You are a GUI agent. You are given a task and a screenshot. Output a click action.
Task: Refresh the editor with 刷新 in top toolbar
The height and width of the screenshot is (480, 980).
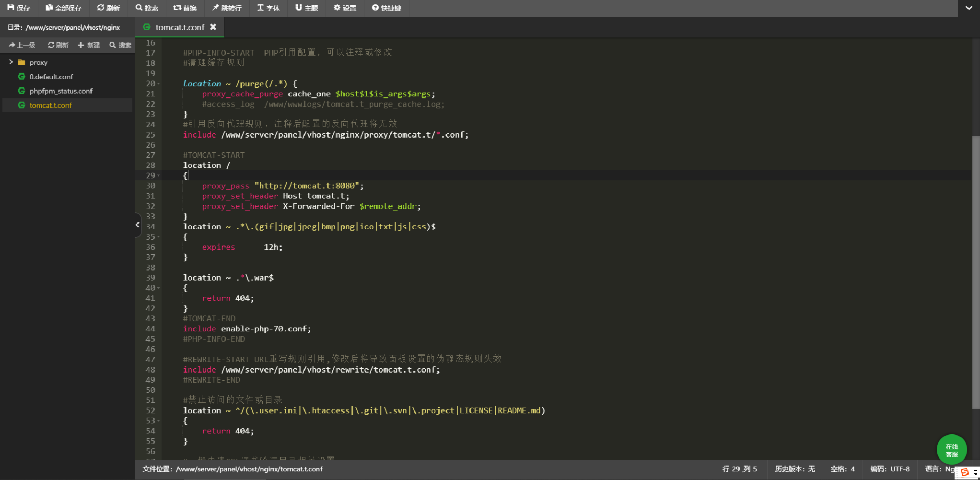[x=108, y=8]
